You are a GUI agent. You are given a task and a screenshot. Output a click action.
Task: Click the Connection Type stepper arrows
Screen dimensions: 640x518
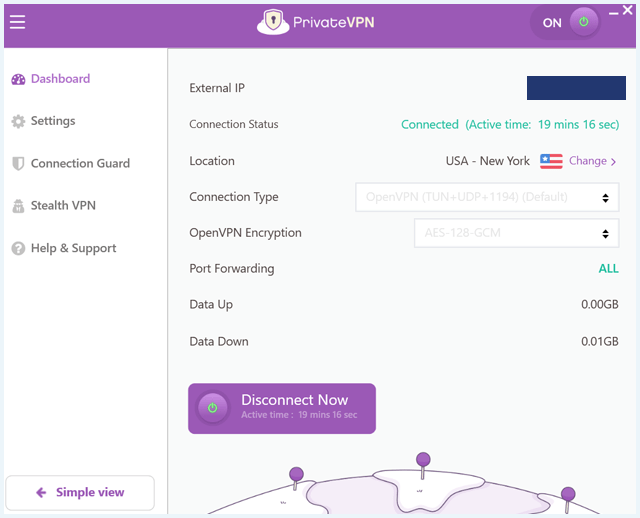(605, 198)
